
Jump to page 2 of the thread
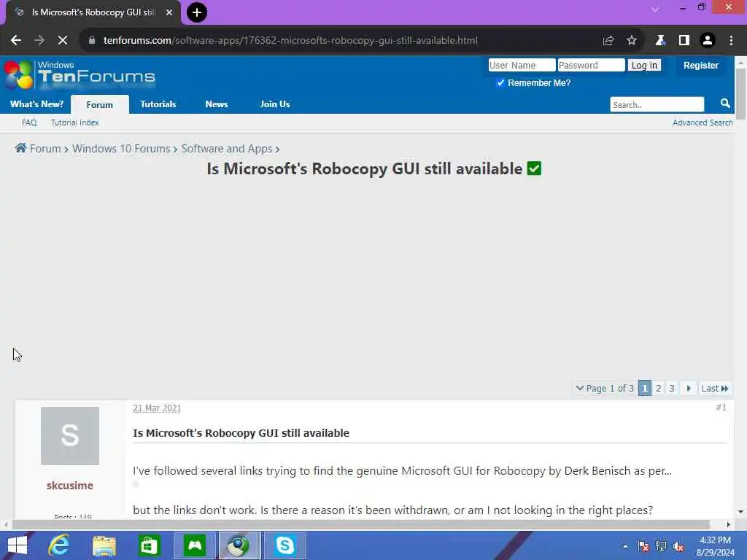(659, 388)
